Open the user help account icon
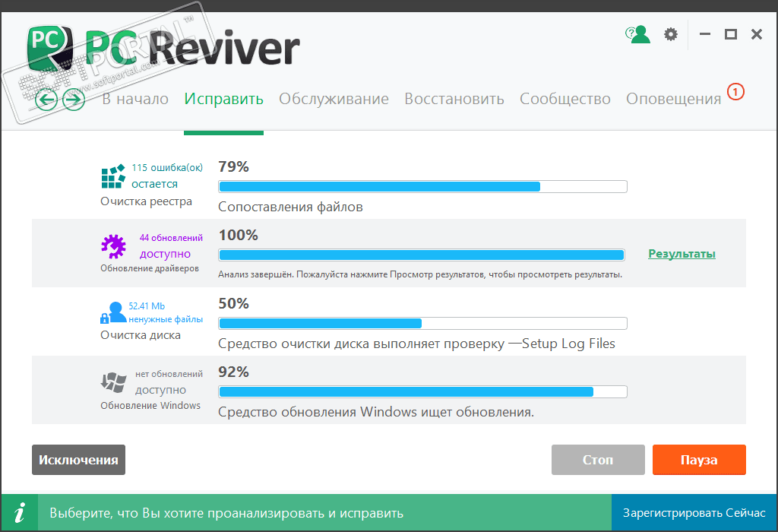Image resolution: width=778 pixels, height=532 pixels. click(x=637, y=34)
